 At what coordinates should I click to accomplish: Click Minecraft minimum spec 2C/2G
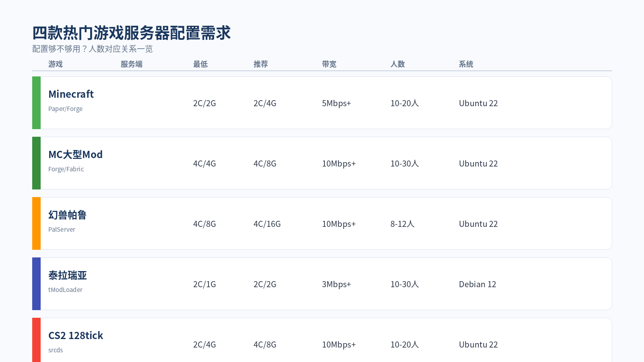204,103
